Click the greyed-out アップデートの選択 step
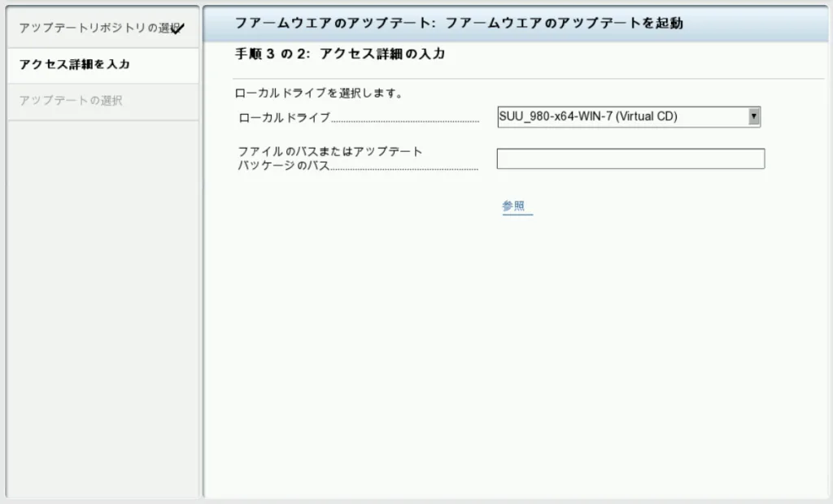The image size is (833, 504). tap(71, 101)
